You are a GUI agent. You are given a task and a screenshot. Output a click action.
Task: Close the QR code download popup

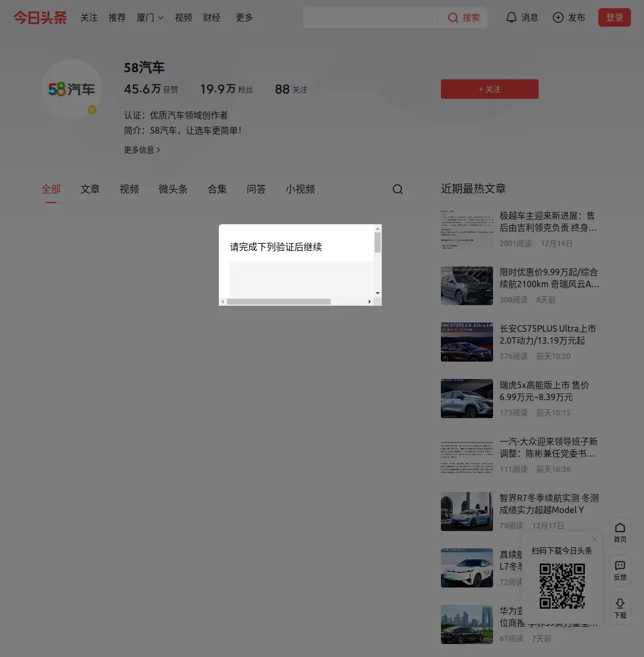[x=595, y=539]
